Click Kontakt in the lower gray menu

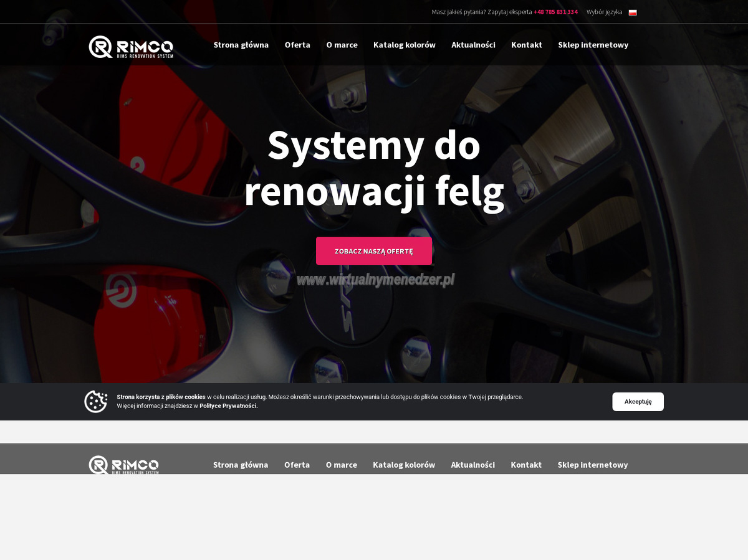pyautogui.click(x=526, y=465)
